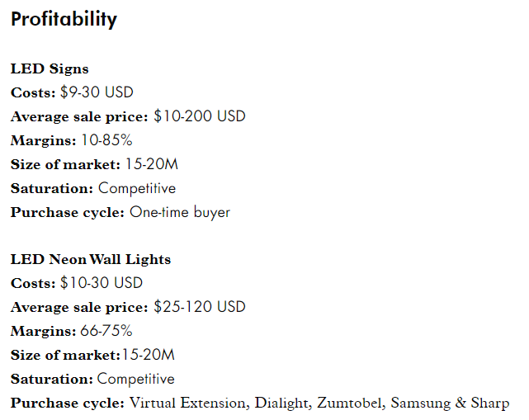Select the $10-30 USD costs value
The height and width of the screenshot is (420, 529).
pos(102,283)
